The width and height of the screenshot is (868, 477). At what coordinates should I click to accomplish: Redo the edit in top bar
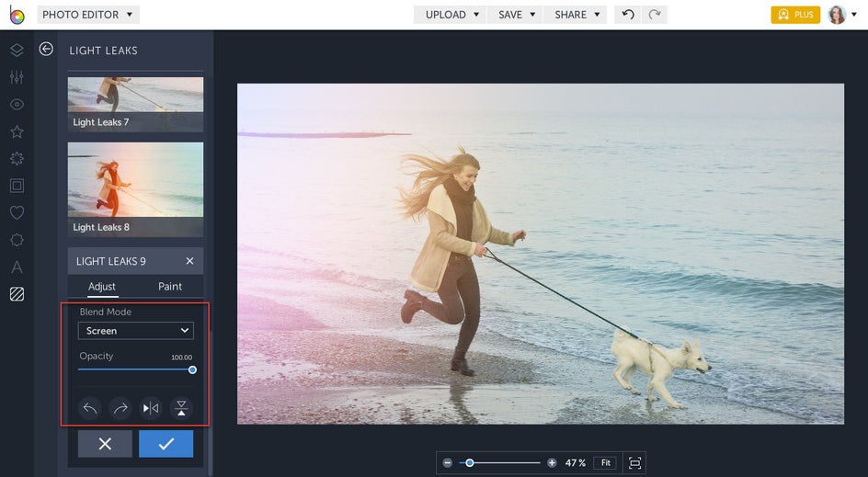point(655,15)
